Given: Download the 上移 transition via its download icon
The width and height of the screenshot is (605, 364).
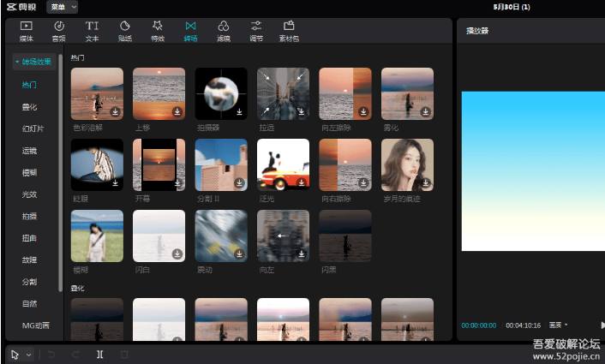Looking at the screenshot, I should tap(177, 111).
